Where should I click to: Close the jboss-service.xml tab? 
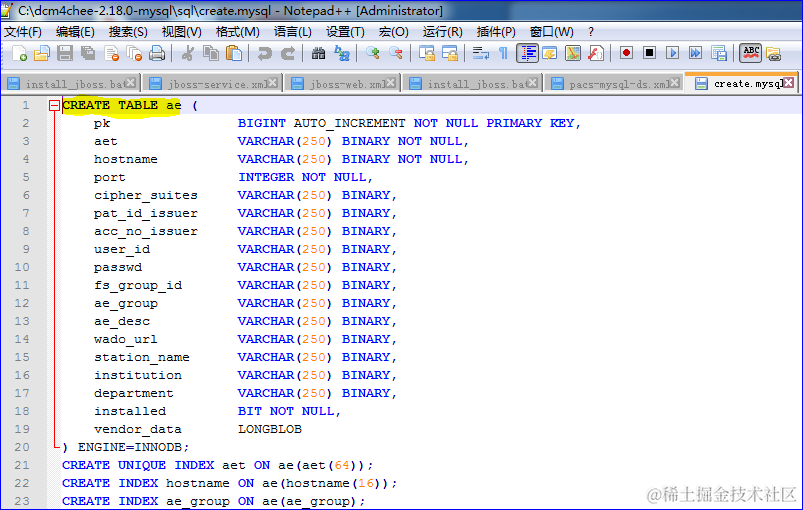273,82
